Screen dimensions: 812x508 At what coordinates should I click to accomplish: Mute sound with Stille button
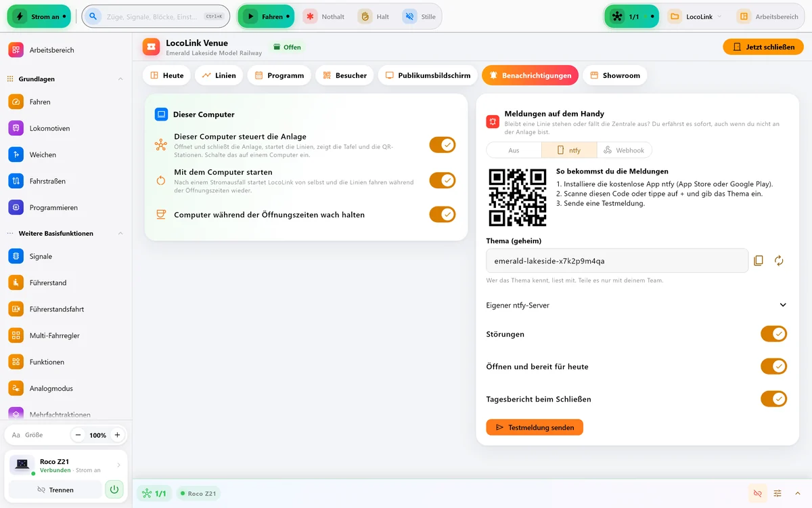coord(420,16)
